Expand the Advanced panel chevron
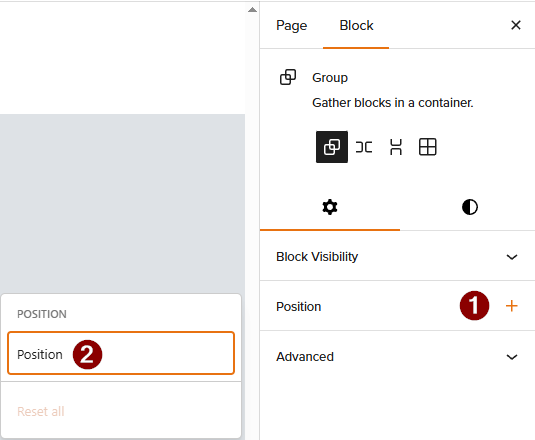The width and height of the screenshot is (535, 440). pyautogui.click(x=512, y=357)
